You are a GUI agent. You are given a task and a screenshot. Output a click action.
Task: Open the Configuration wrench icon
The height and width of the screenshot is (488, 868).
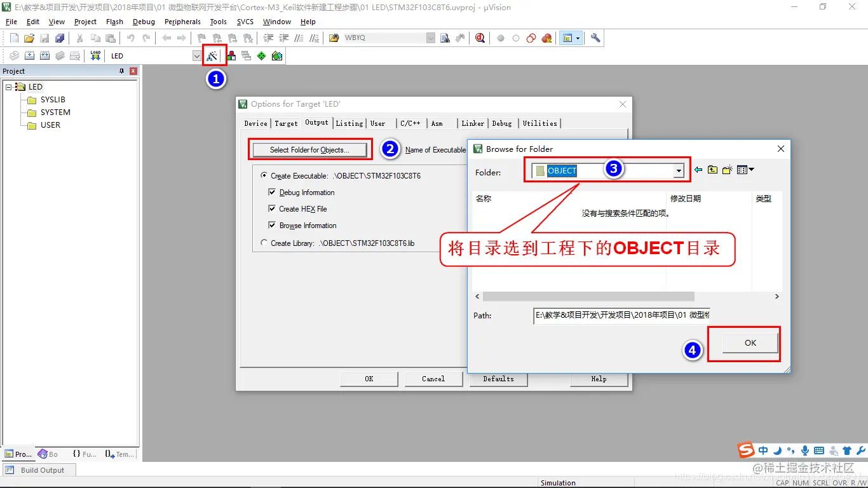click(595, 38)
